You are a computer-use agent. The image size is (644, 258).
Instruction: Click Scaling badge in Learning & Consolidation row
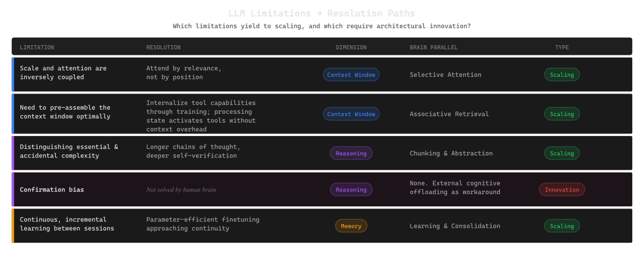pyautogui.click(x=562, y=226)
